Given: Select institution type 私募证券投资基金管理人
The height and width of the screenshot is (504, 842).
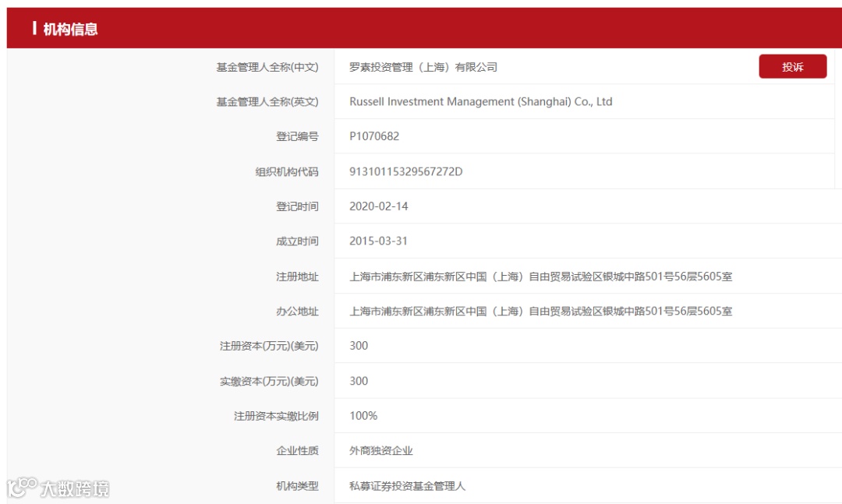Looking at the screenshot, I should pyautogui.click(x=408, y=486).
